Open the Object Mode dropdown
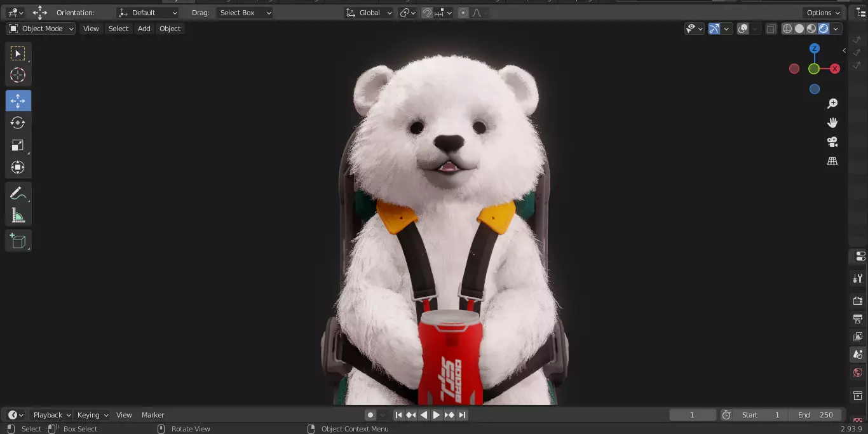The height and width of the screenshot is (434, 868). [41, 29]
